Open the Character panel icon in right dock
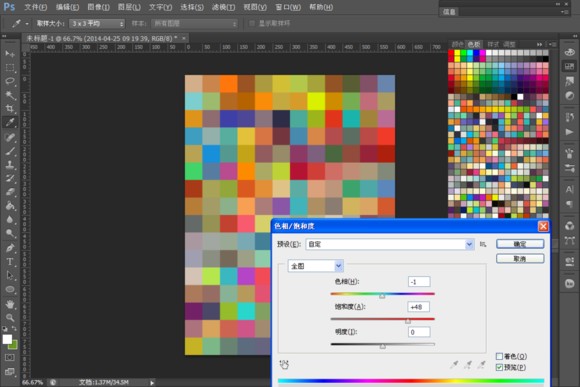Screen dimensions: 580x387 coord(569,189)
